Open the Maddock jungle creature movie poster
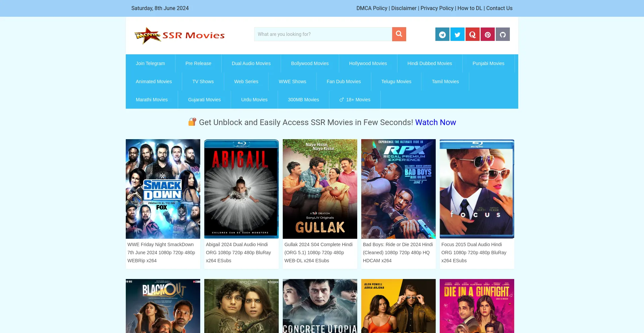Screen dimensions: 644x333 click(241, 306)
